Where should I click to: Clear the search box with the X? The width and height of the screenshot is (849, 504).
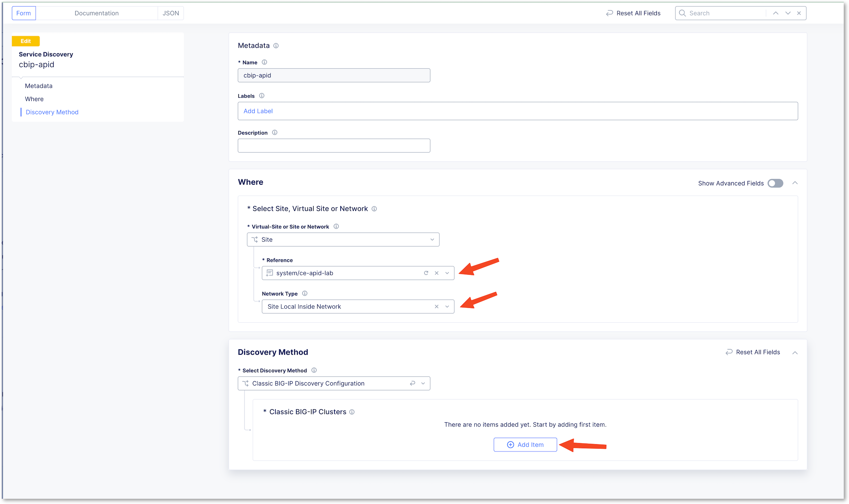[799, 13]
